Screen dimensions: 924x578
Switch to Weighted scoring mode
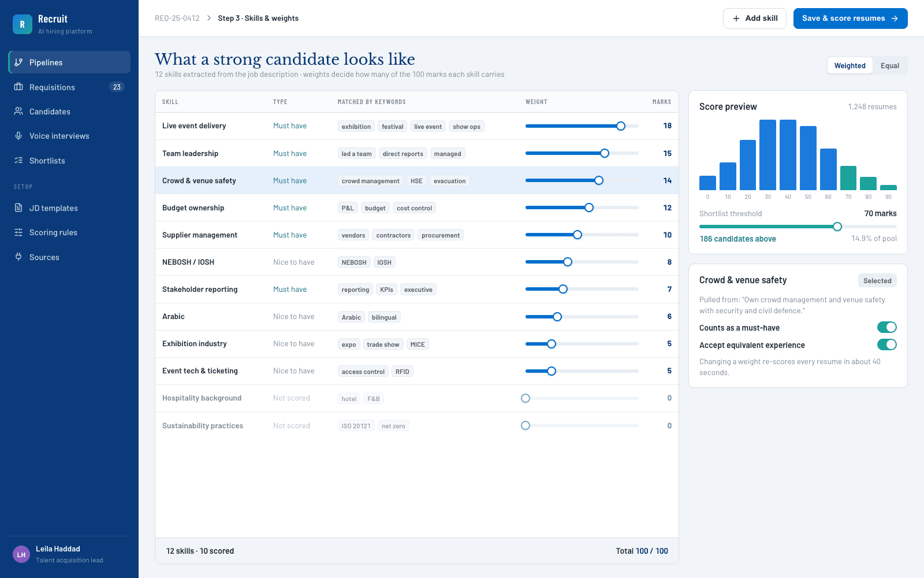click(850, 65)
